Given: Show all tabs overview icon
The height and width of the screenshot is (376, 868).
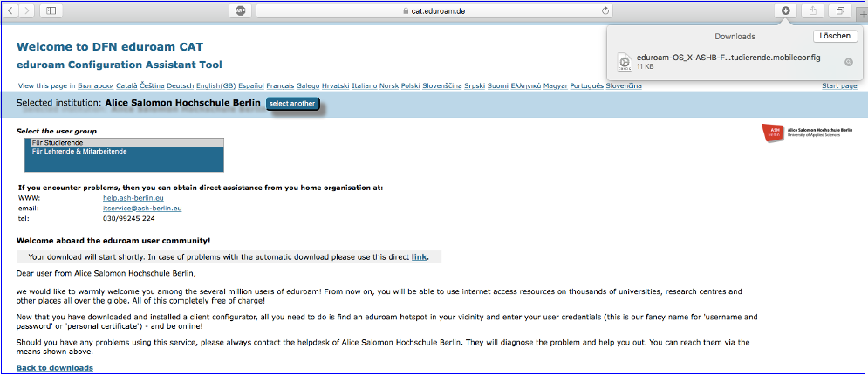Looking at the screenshot, I should click(841, 10).
